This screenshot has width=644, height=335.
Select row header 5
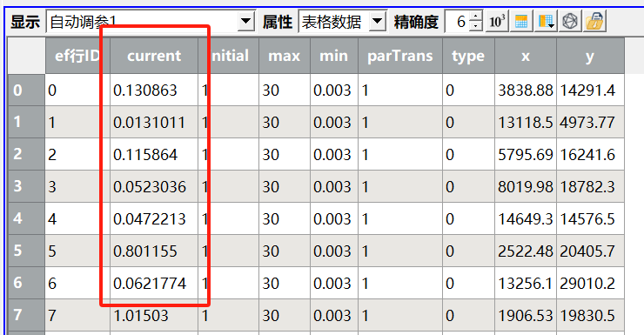(26, 251)
